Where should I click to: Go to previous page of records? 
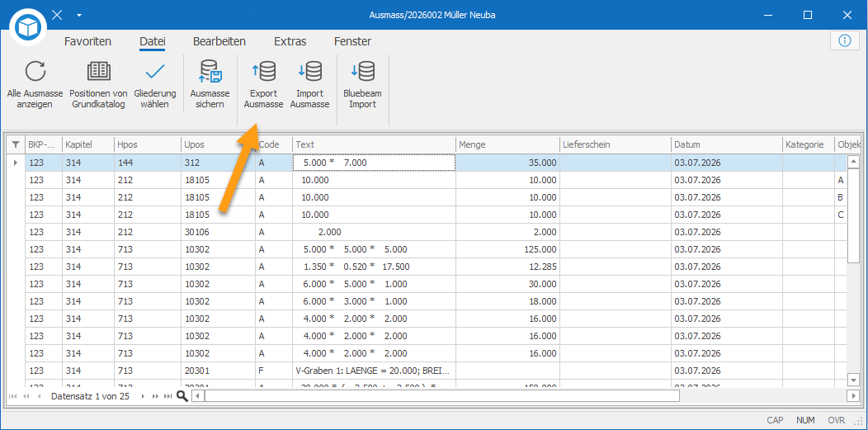26,396
